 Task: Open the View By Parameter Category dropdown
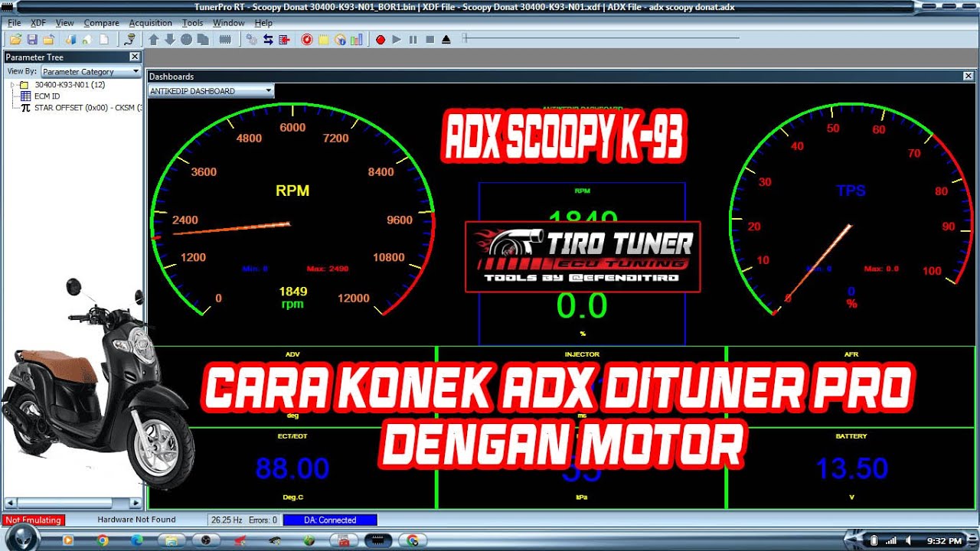click(91, 71)
